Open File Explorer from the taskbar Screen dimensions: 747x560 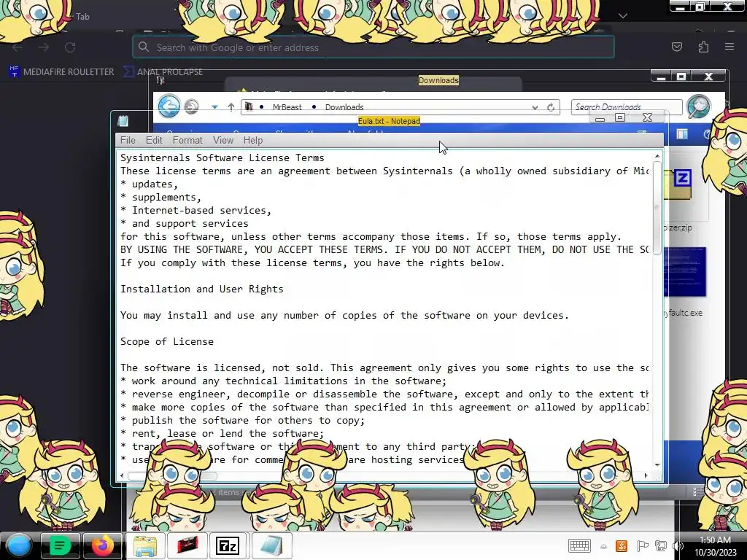(145, 545)
